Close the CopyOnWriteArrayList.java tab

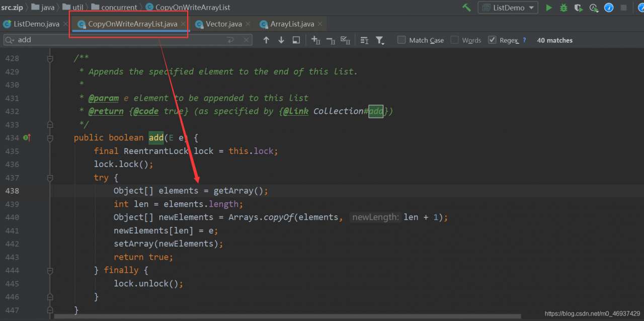point(183,24)
